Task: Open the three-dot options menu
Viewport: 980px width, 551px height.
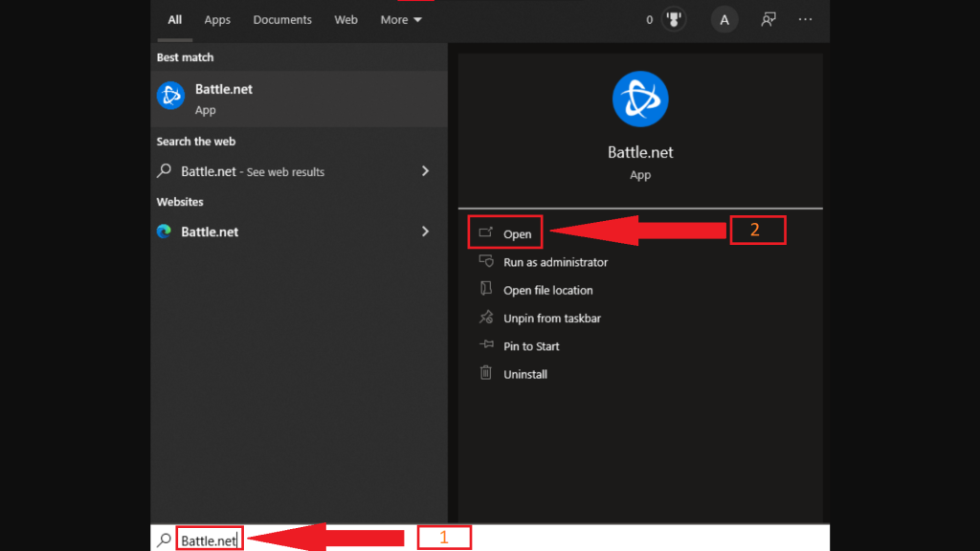Action: click(805, 19)
